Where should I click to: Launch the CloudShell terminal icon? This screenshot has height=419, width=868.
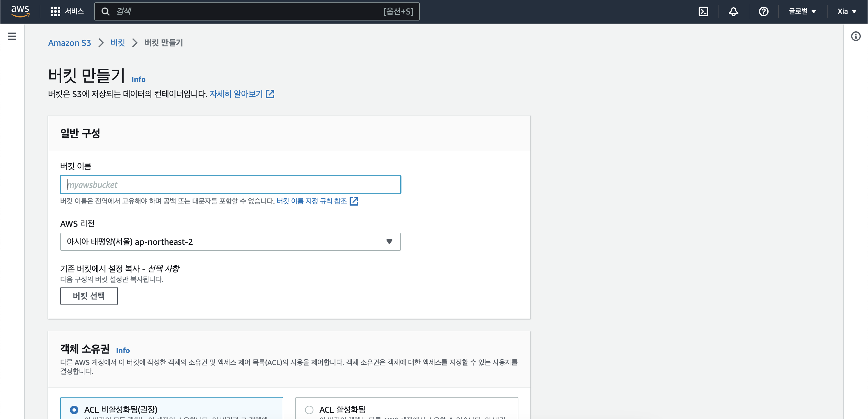click(x=703, y=11)
